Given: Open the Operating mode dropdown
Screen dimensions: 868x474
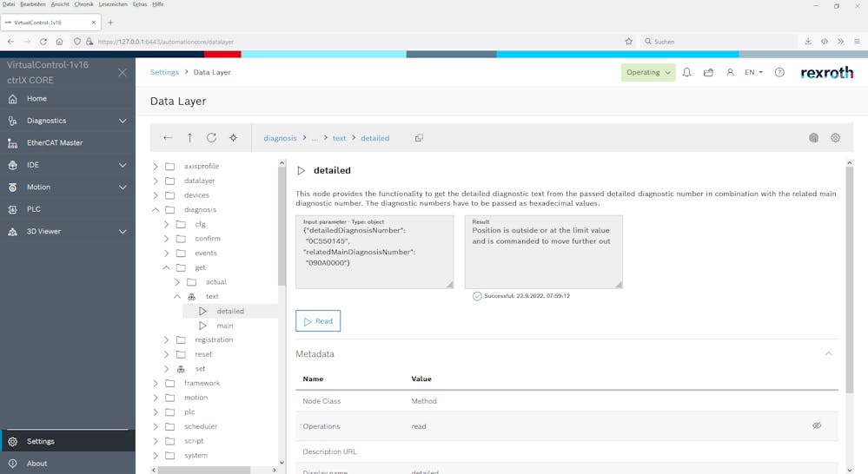Looking at the screenshot, I should [648, 73].
